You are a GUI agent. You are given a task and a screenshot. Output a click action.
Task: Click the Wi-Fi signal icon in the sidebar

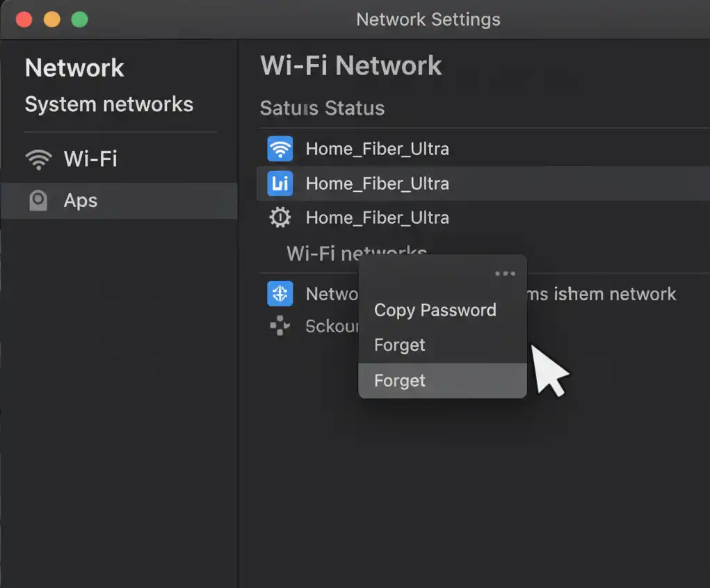[38, 159]
